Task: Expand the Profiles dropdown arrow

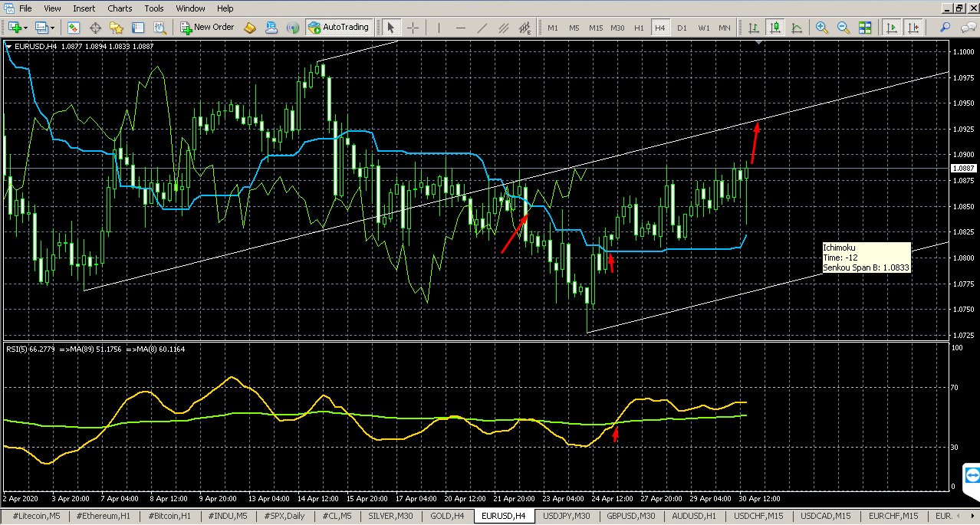Action: point(52,28)
